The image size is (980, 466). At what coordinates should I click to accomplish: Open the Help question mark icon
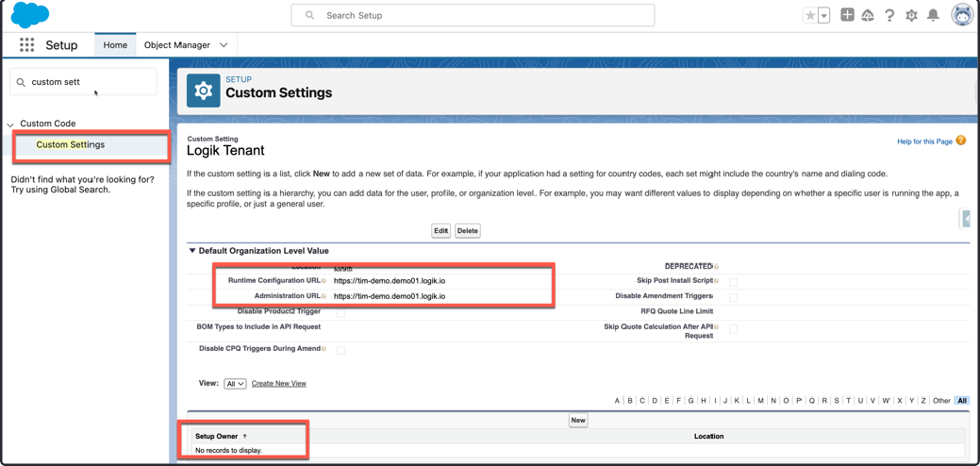click(x=889, y=16)
